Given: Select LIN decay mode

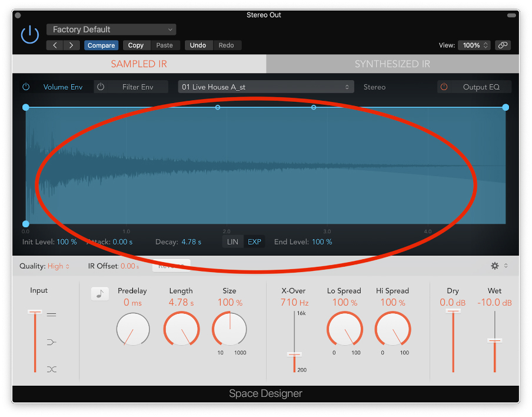Looking at the screenshot, I should pos(233,242).
